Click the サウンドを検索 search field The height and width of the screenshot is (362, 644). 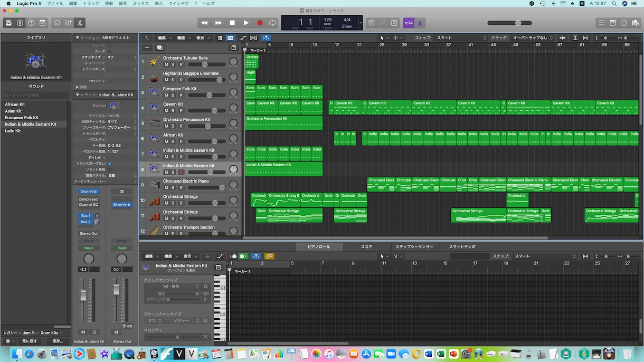click(35, 95)
